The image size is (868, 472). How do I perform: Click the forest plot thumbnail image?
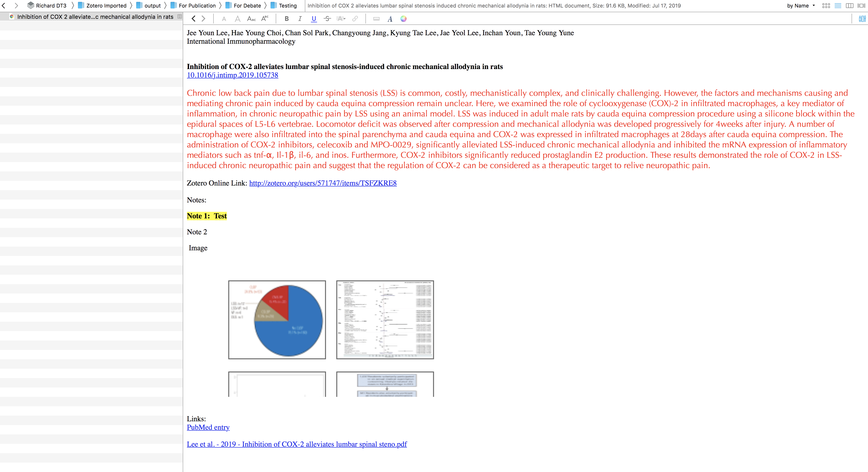pyautogui.click(x=385, y=320)
